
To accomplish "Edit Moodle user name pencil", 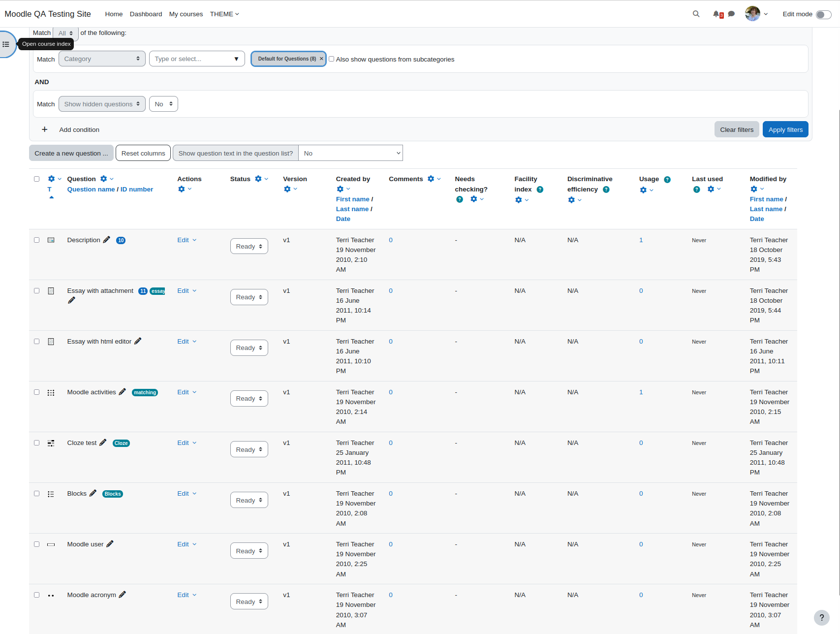I will [110, 544].
